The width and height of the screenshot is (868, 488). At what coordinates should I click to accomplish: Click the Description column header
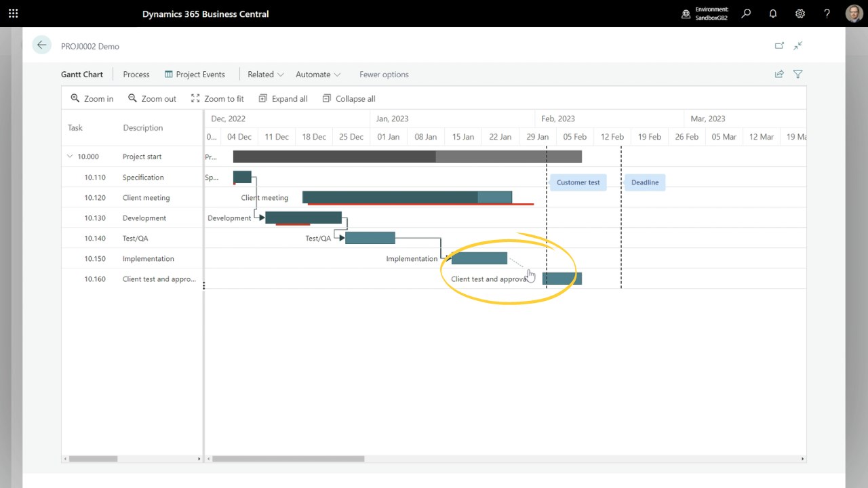pos(143,128)
